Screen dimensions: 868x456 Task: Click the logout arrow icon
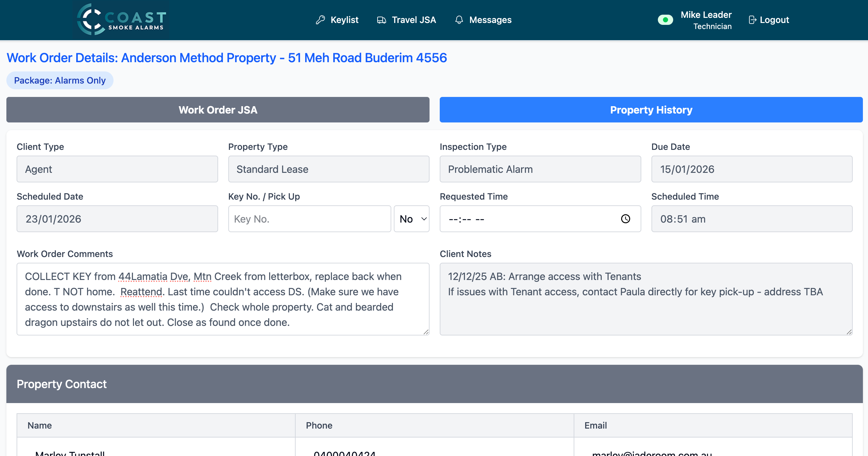752,20
